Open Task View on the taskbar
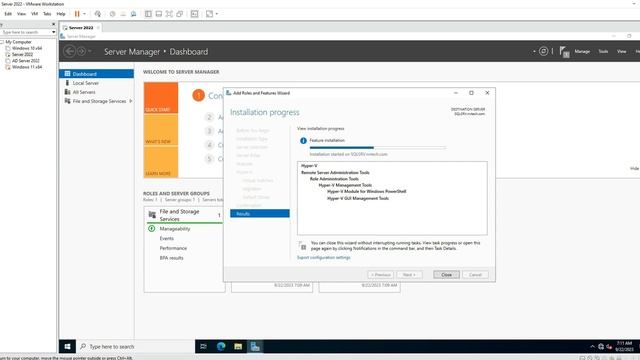Viewport: 640px width, 360px height. click(203, 347)
